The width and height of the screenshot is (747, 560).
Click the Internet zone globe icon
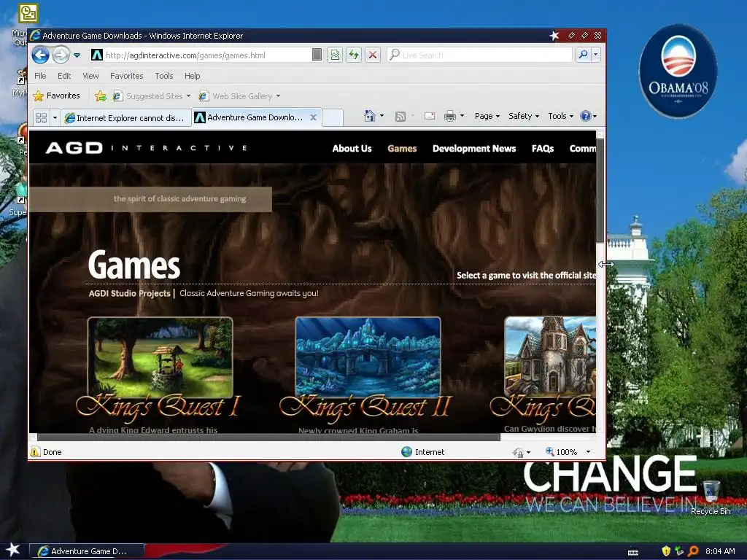[406, 452]
